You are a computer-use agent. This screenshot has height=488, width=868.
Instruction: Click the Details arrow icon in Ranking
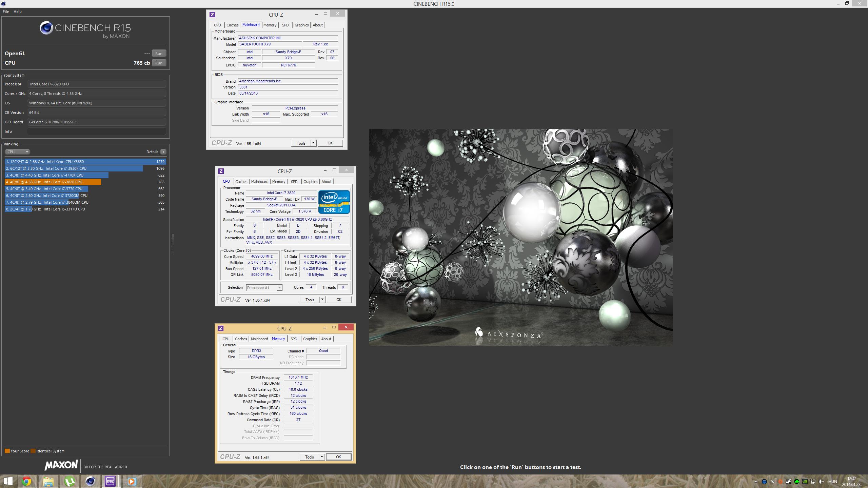(x=163, y=152)
